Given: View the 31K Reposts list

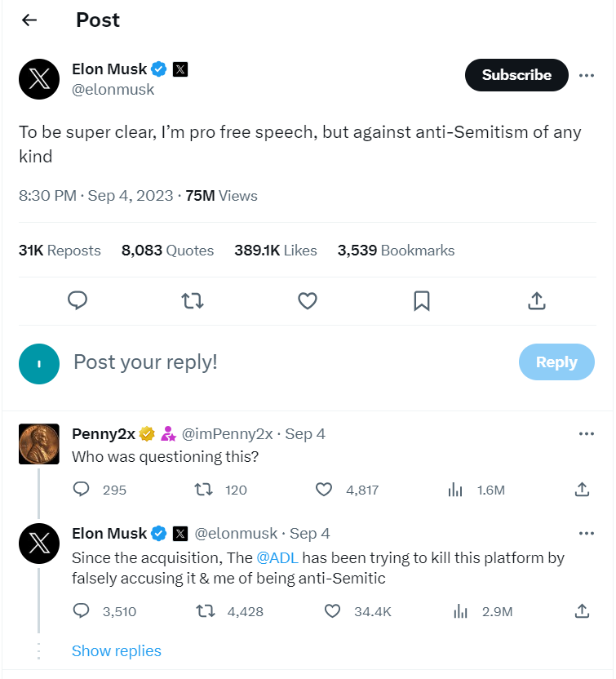Looking at the screenshot, I should point(60,251).
